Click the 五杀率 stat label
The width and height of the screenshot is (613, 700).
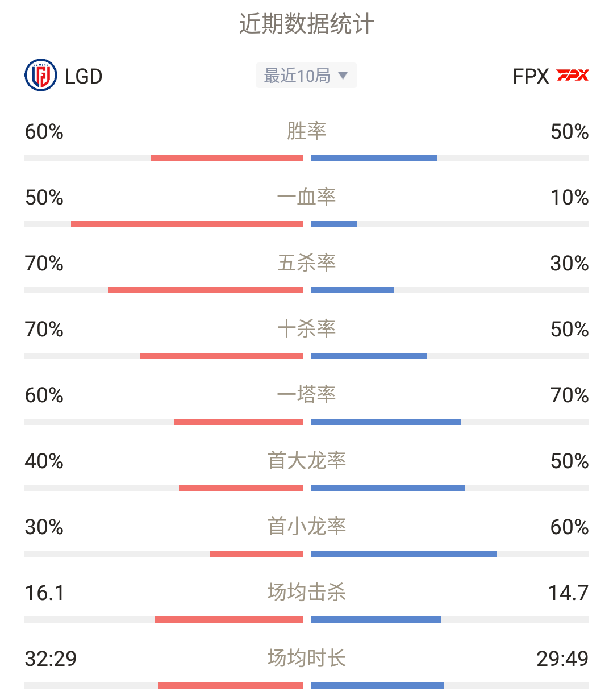pyautogui.click(x=307, y=263)
